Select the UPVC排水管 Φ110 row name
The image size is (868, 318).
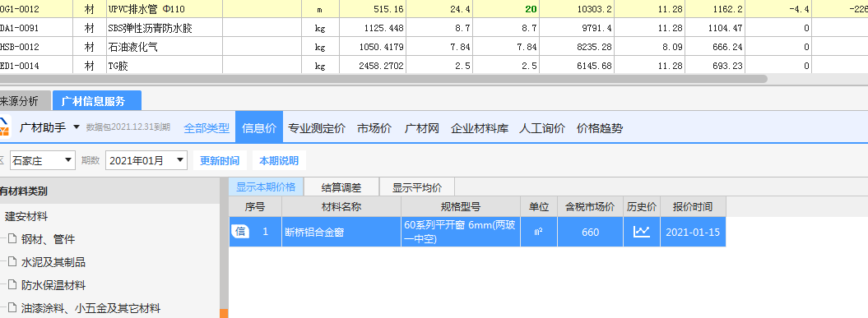(x=165, y=9)
